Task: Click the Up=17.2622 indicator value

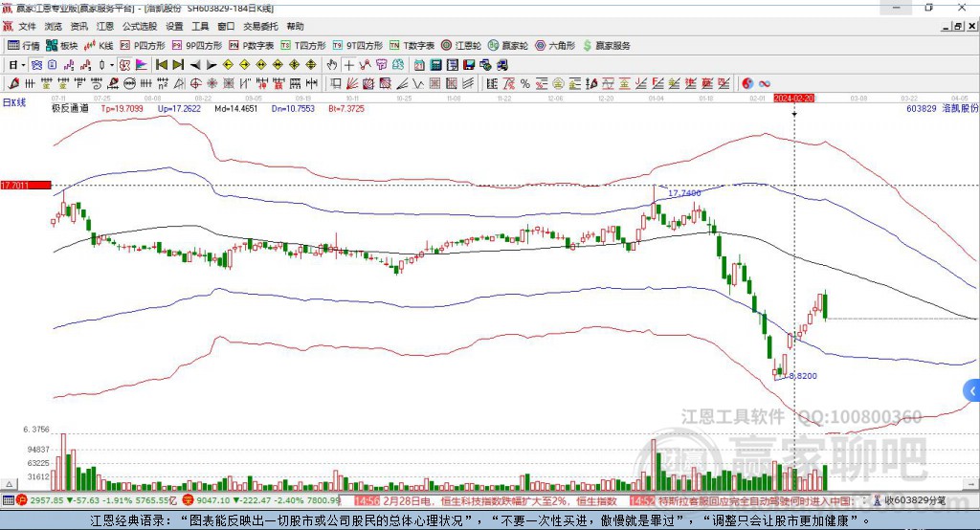Action: pos(179,108)
